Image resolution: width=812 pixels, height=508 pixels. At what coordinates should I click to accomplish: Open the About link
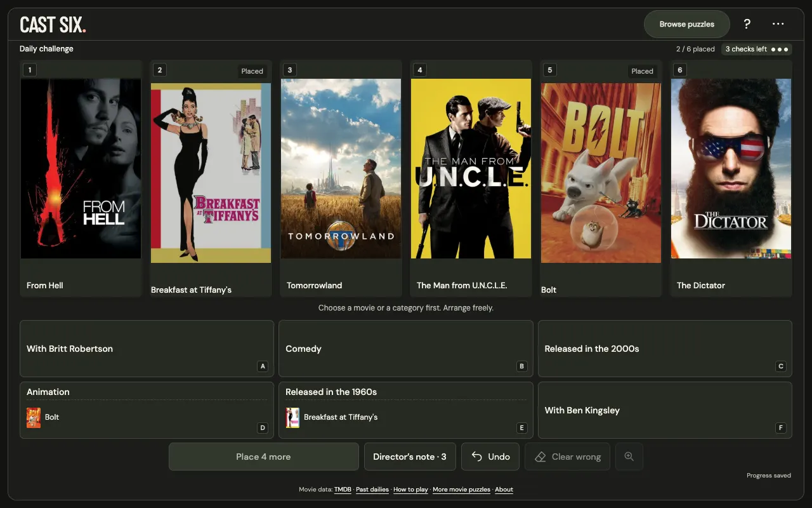504,490
